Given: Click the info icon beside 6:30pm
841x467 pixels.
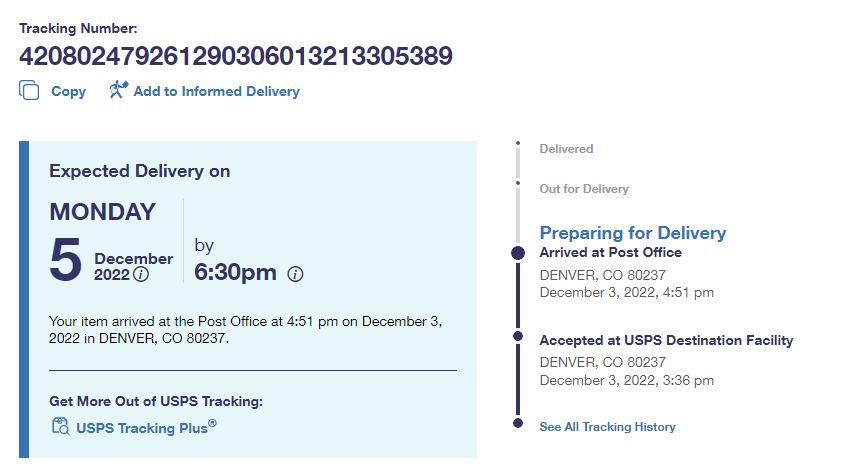Looking at the screenshot, I should tap(295, 274).
